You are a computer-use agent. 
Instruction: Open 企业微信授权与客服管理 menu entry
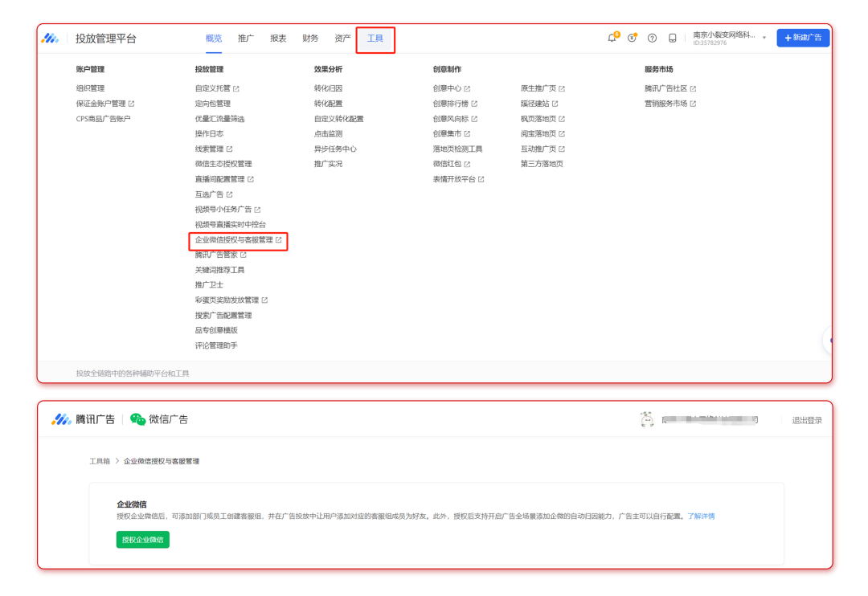(234, 240)
